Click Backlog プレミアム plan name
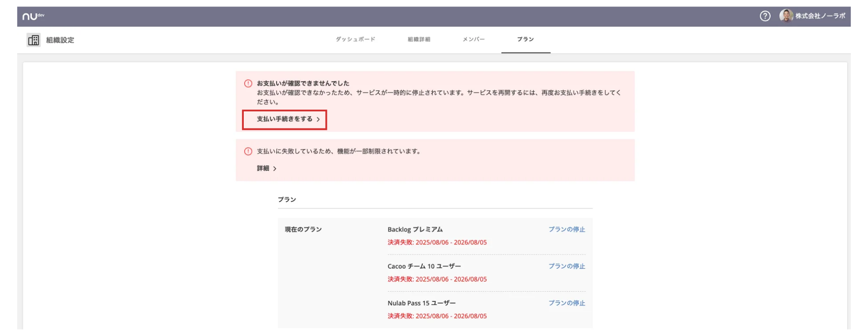Screen dimensions: 868x336 click(415, 230)
